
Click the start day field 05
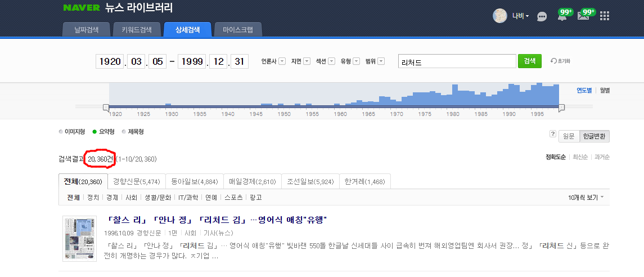[157, 61]
